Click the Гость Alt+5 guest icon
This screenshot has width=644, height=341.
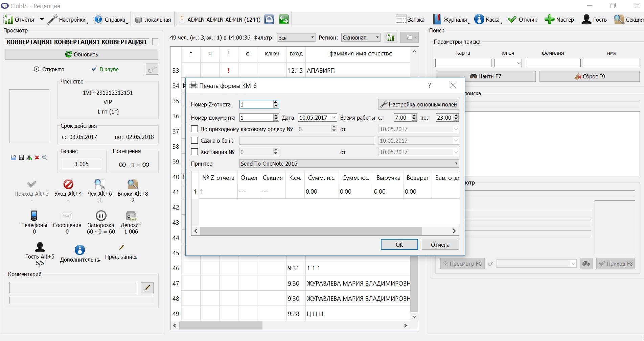tap(40, 247)
